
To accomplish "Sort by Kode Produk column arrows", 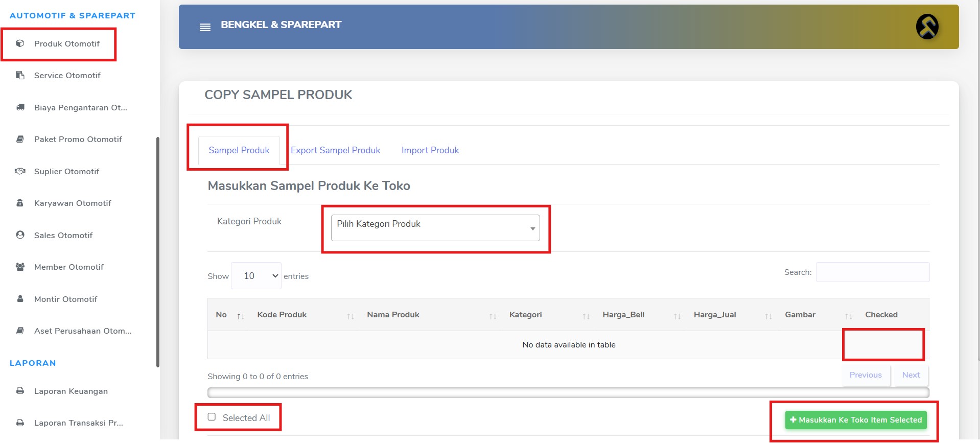I will (351, 316).
